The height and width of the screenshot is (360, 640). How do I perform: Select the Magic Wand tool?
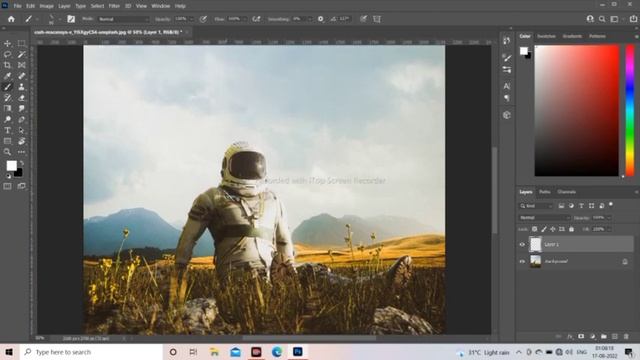22,54
